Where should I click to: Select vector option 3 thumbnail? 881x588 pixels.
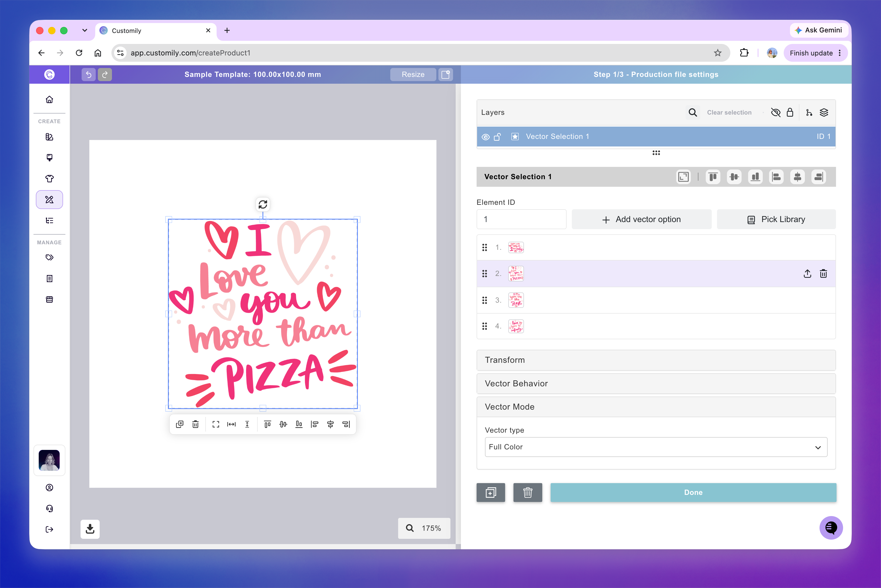tap(516, 300)
